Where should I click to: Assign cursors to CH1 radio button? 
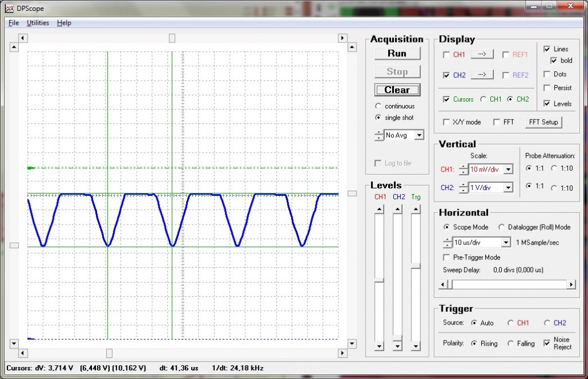tap(483, 99)
